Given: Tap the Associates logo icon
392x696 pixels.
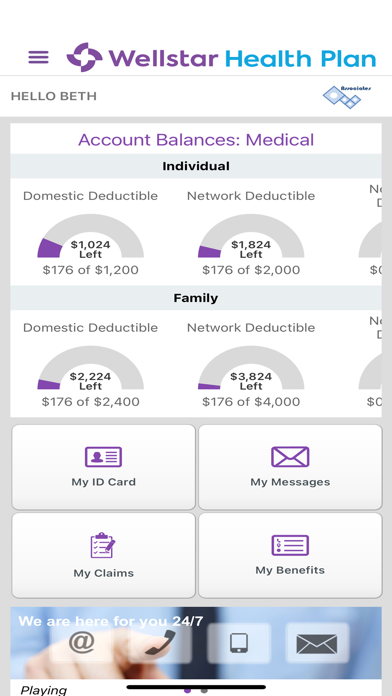Looking at the screenshot, I should [x=347, y=96].
